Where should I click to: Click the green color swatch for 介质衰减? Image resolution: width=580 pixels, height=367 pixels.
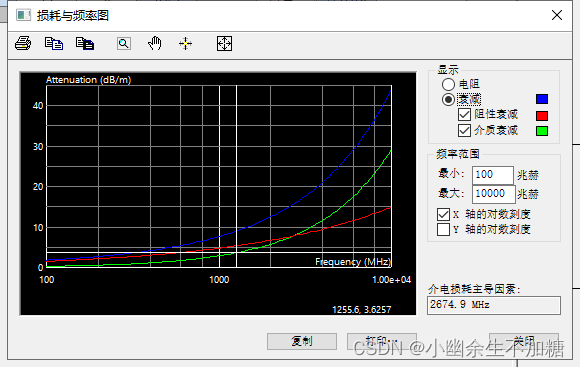[x=542, y=131]
